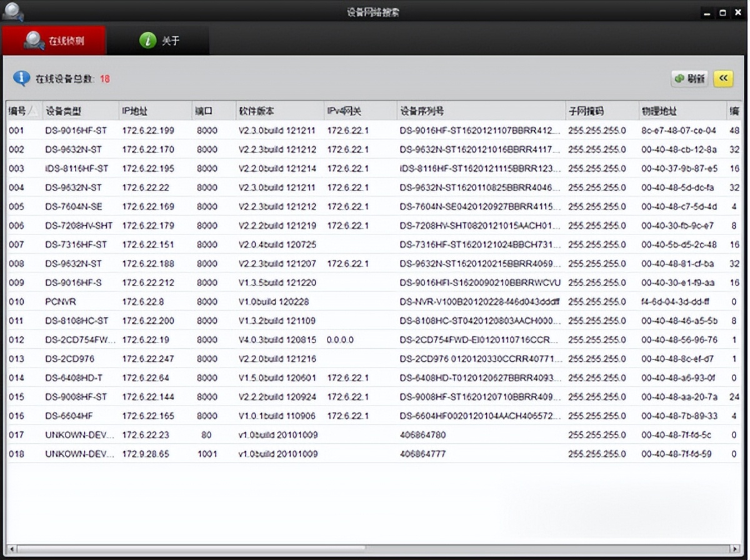Viewport: 750px width, 560px height.
Task: Click the right arrow of horizontal scrollbar
Action: click(x=738, y=549)
